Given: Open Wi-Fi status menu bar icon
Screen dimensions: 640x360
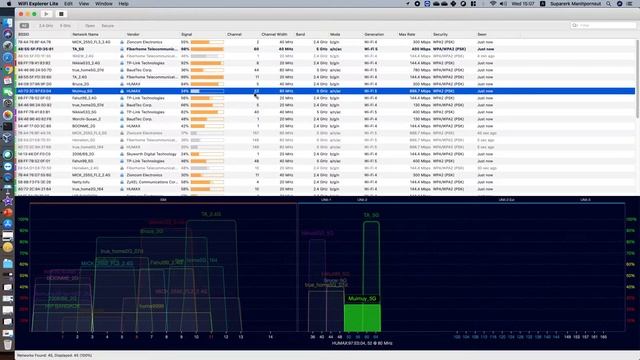Looking at the screenshot, I should pyautogui.click(x=493, y=4).
